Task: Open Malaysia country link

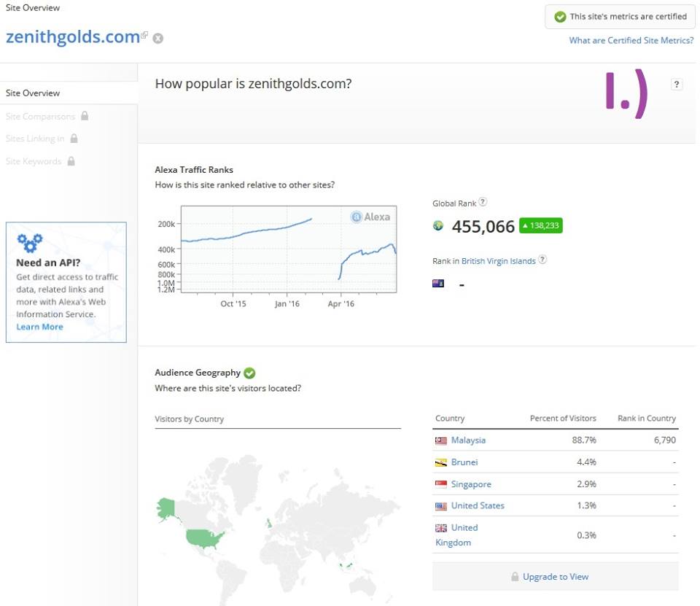Action: 468,440
